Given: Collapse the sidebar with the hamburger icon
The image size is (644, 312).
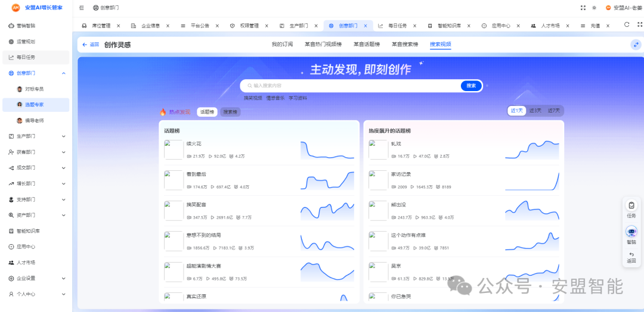Looking at the screenshot, I should 81,8.
